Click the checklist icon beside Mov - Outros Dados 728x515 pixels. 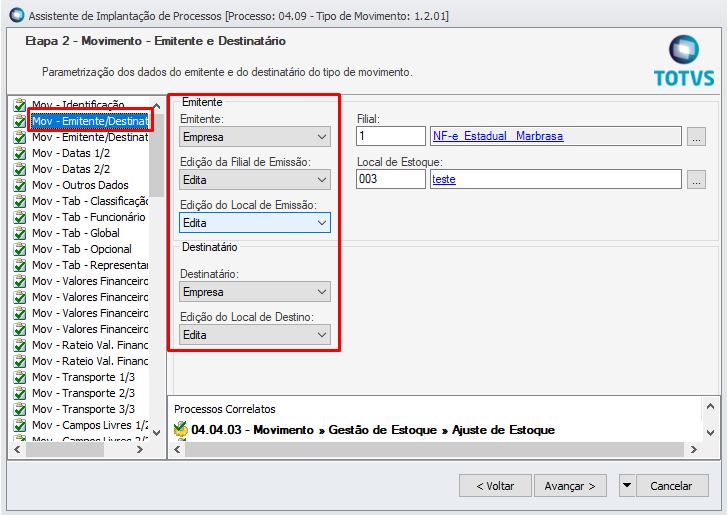click(20, 185)
